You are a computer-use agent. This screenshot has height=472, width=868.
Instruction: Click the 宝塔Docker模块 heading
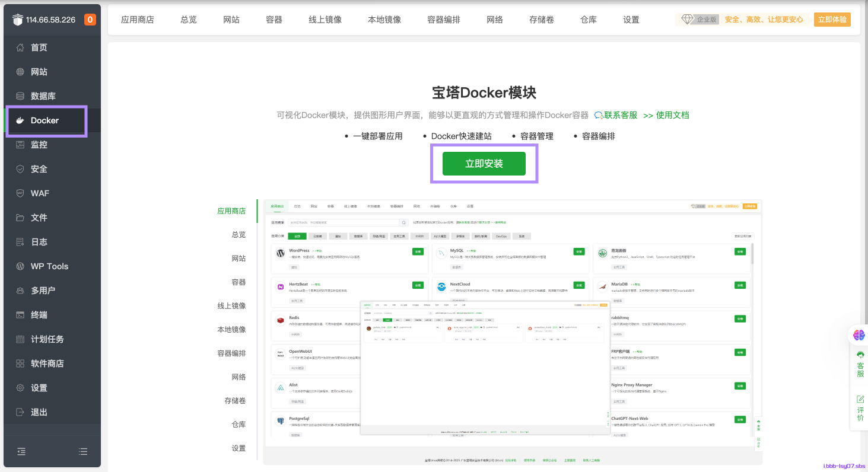click(484, 93)
